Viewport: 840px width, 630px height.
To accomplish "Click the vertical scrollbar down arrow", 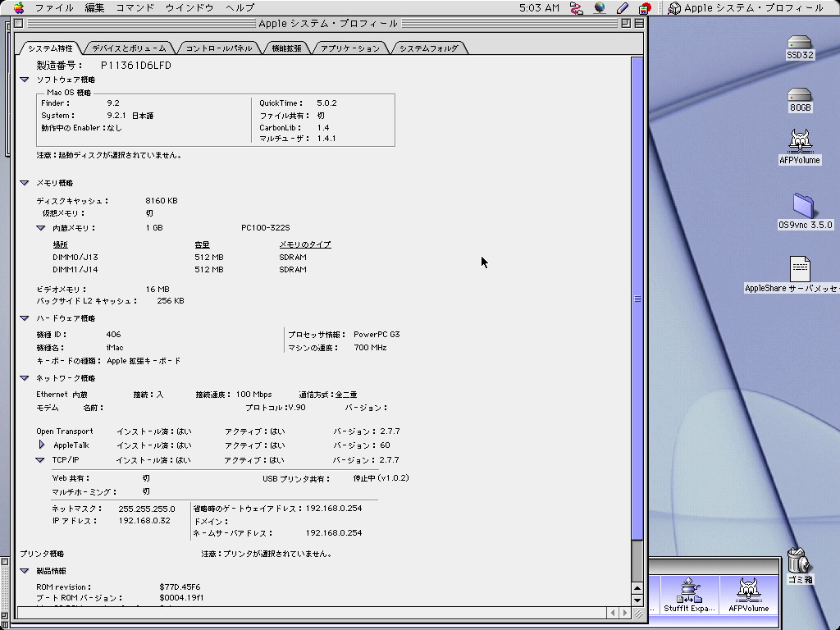I will (x=637, y=600).
